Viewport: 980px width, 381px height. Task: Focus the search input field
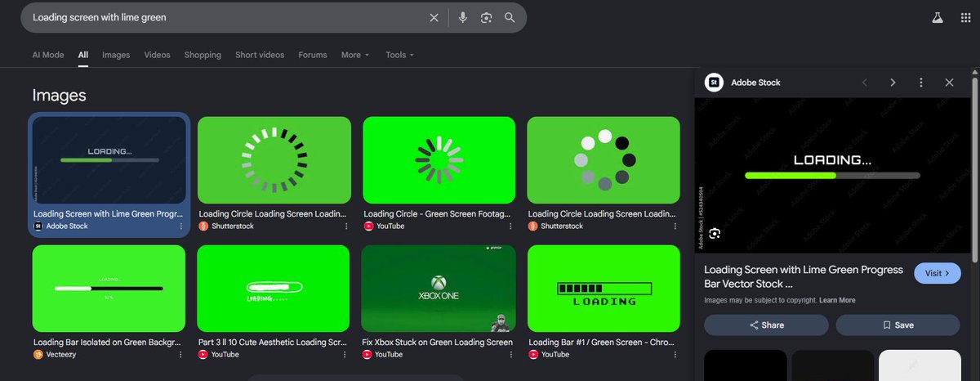tap(226, 17)
